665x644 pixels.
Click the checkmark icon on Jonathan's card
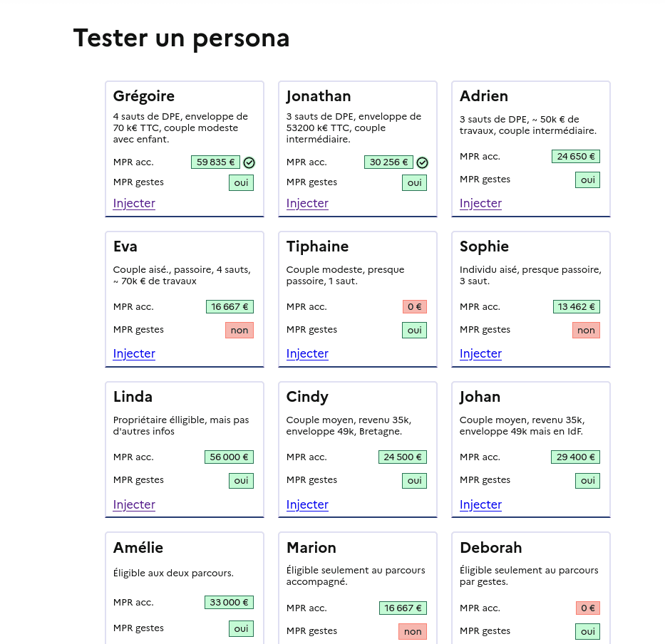[x=423, y=162]
